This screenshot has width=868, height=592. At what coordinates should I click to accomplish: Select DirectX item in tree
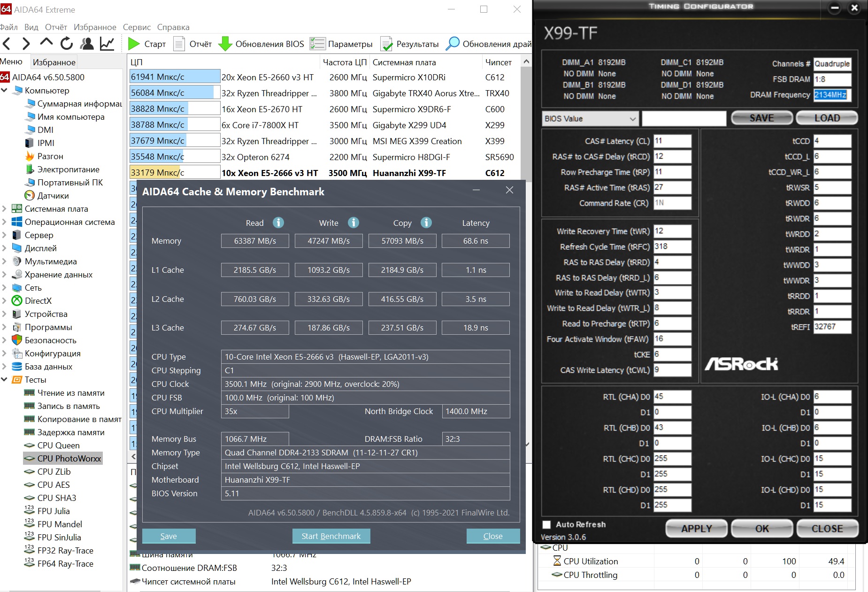click(32, 301)
